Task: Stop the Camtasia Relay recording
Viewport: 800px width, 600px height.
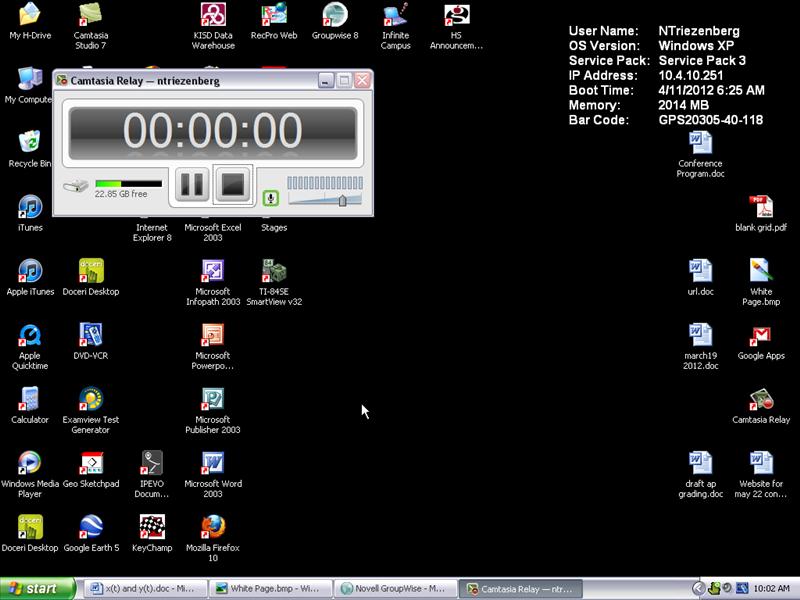Action: (233, 184)
